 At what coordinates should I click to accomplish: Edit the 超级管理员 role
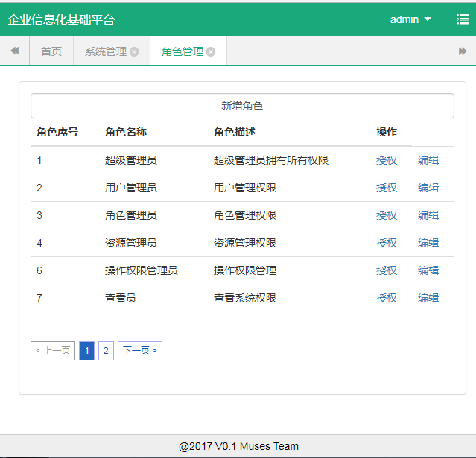point(428,160)
